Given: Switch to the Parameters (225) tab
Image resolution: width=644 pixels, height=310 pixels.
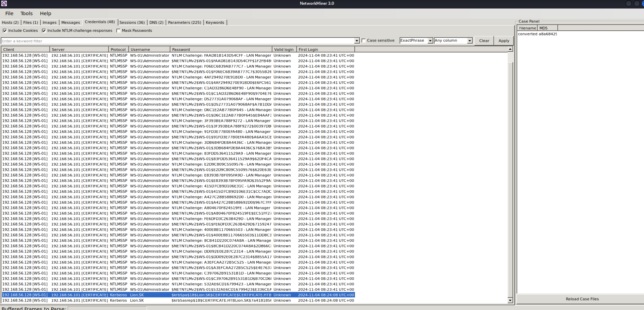Looking at the screenshot, I should pyautogui.click(x=184, y=22).
